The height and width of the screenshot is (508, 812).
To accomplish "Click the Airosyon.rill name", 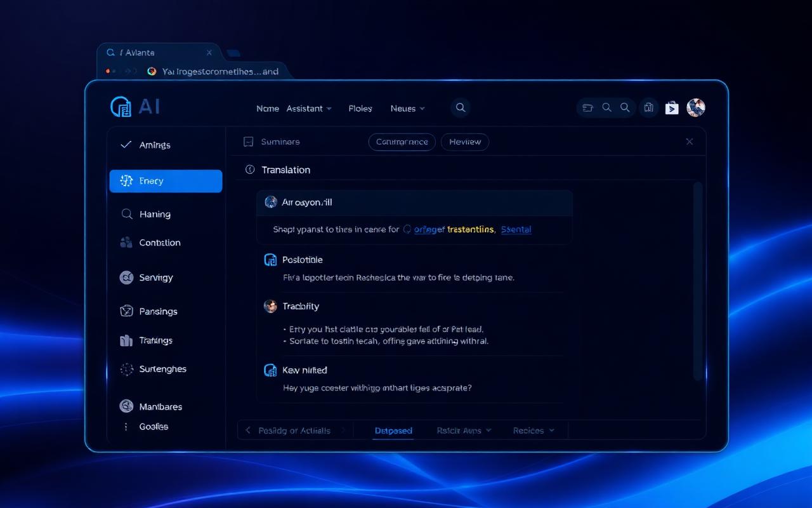I will (307, 203).
